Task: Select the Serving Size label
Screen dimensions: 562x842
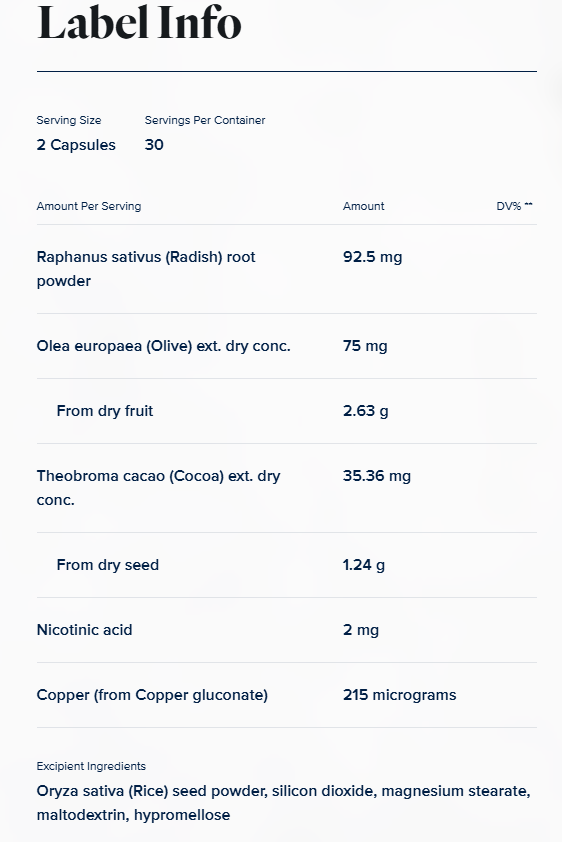Action: [x=69, y=120]
